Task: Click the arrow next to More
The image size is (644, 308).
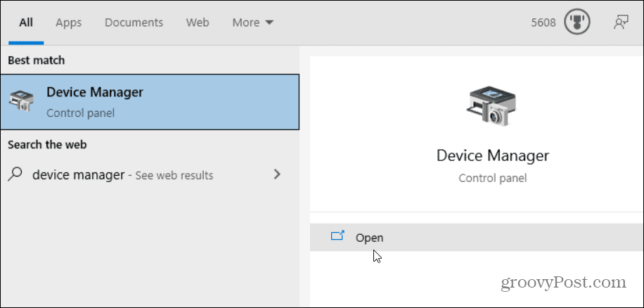Action: 269,23
